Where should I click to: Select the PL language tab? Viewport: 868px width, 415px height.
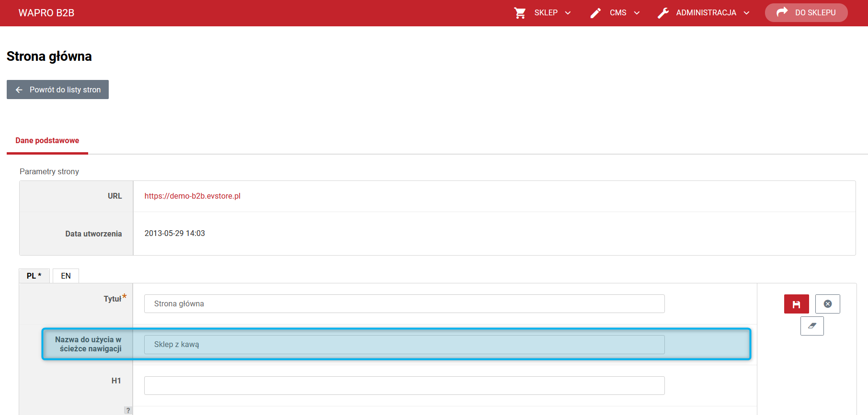click(x=34, y=276)
